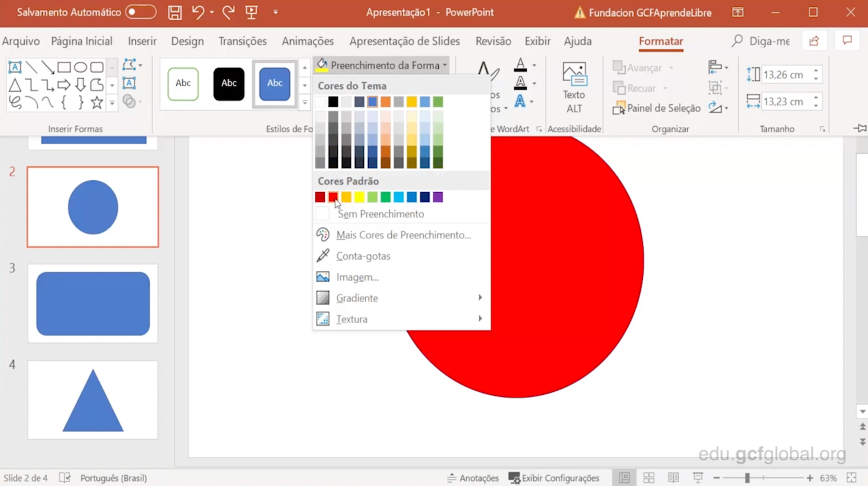Viewport: 868px width, 486px height.
Task: Select the oval shape tool
Action: tap(81, 67)
